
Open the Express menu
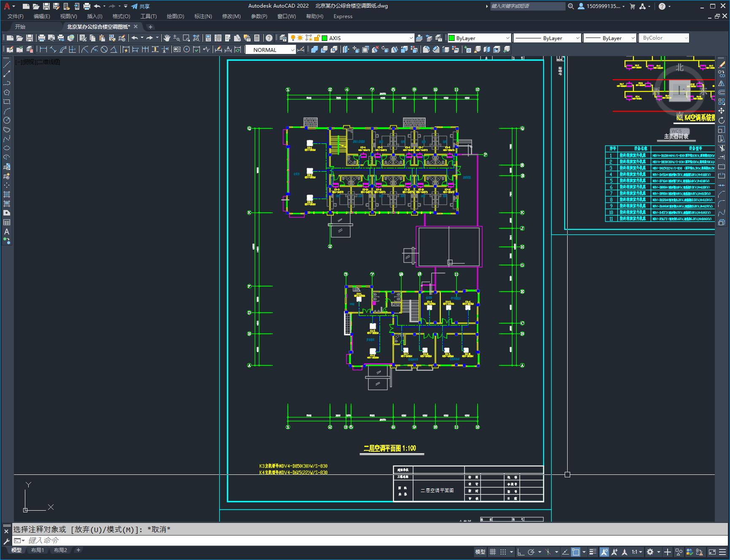[x=343, y=16]
